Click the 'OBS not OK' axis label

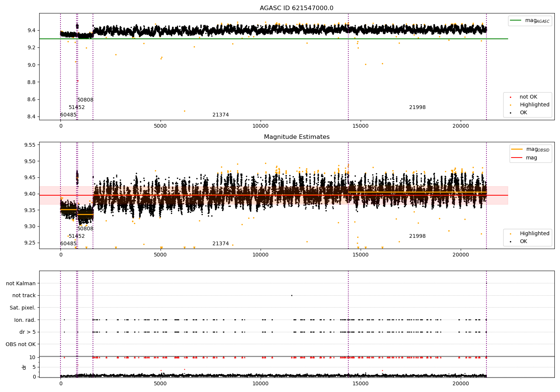point(21,345)
